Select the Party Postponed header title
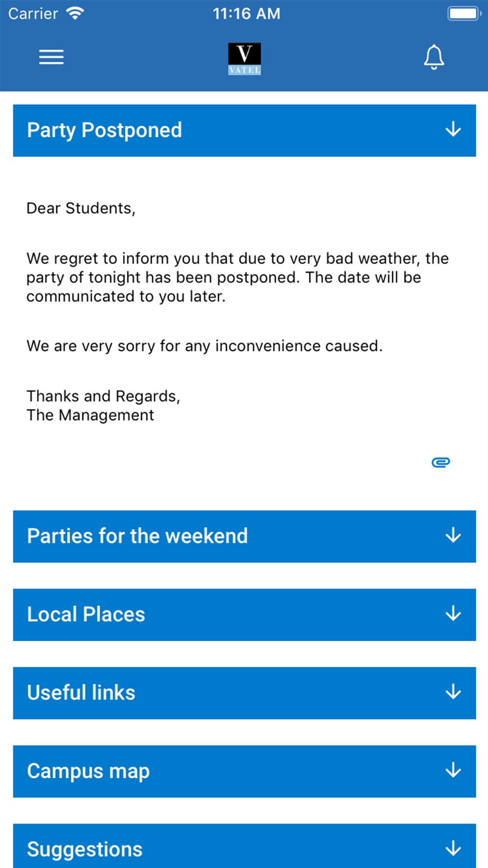The image size is (488, 868). [x=104, y=130]
